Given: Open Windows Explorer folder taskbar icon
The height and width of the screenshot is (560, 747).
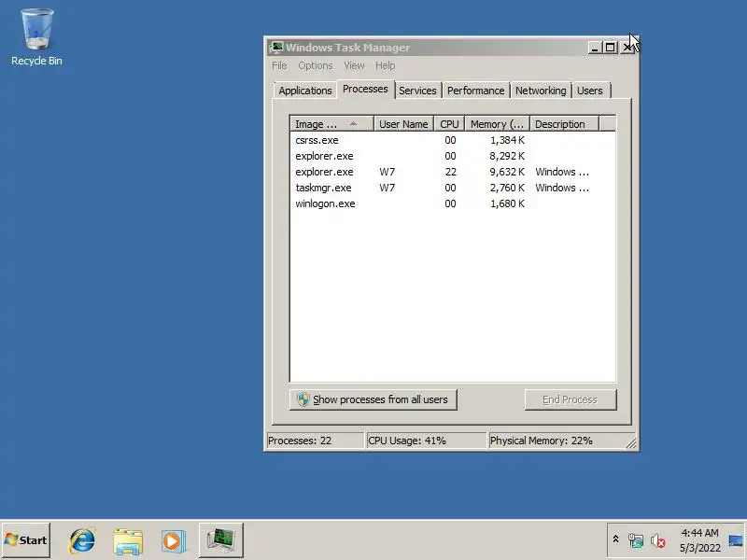Looking at the screenshot, I should click(x=128, y=541).
